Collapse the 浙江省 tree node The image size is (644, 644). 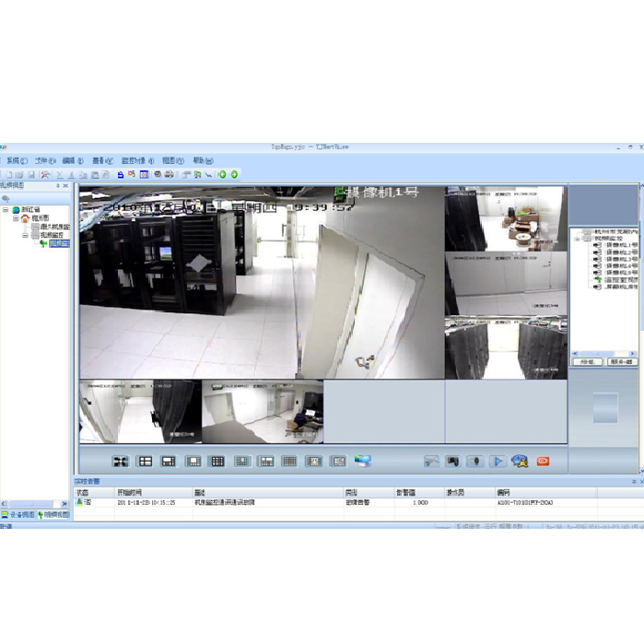click(x=6, y=210)
